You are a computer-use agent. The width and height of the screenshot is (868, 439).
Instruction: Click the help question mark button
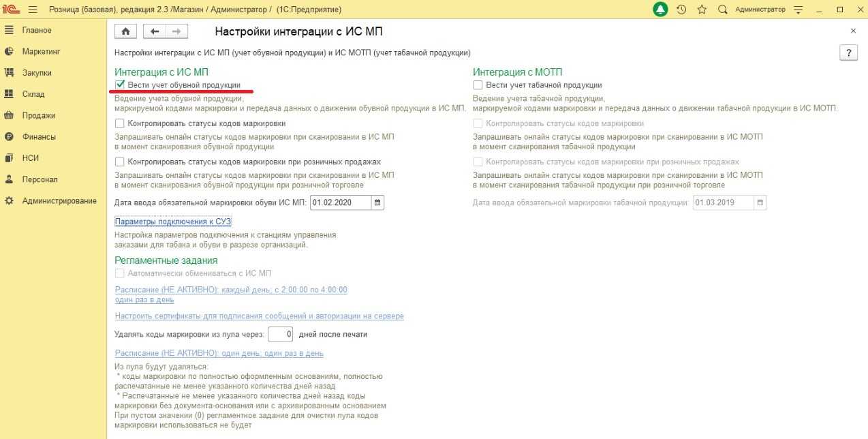(x=848, y=53)
